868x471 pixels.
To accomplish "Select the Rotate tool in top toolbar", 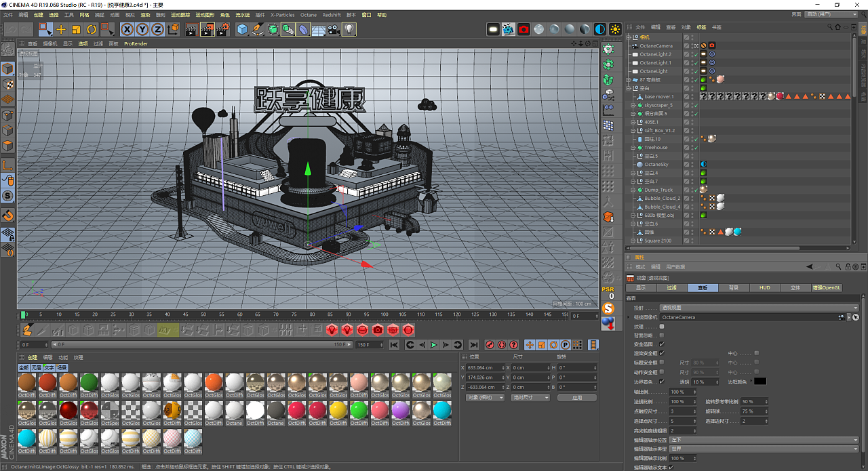I will [x=92, y=29].
